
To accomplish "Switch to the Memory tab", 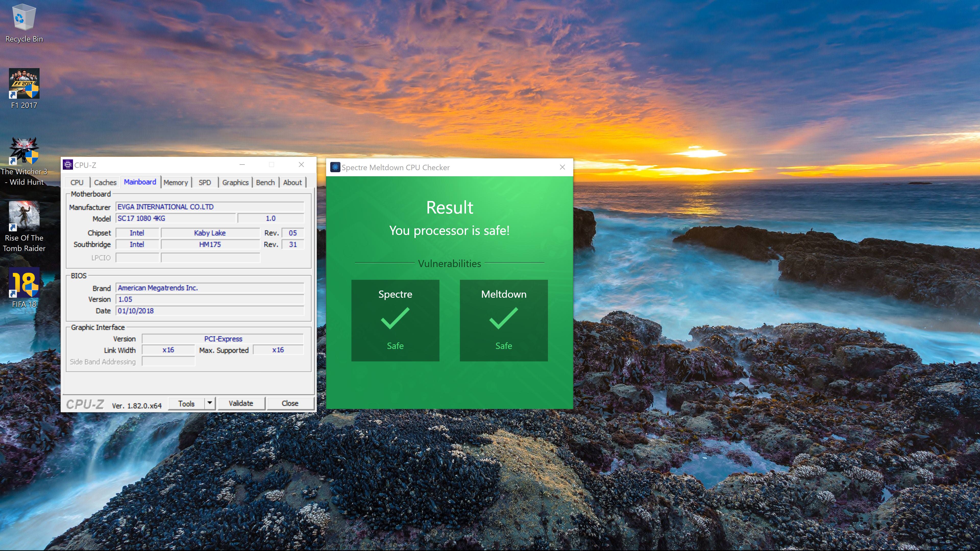I will [x=175, y=183].
